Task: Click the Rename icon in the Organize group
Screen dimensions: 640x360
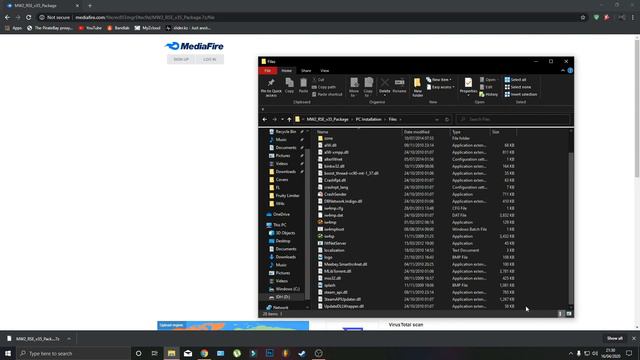Action: pos(399,85)
